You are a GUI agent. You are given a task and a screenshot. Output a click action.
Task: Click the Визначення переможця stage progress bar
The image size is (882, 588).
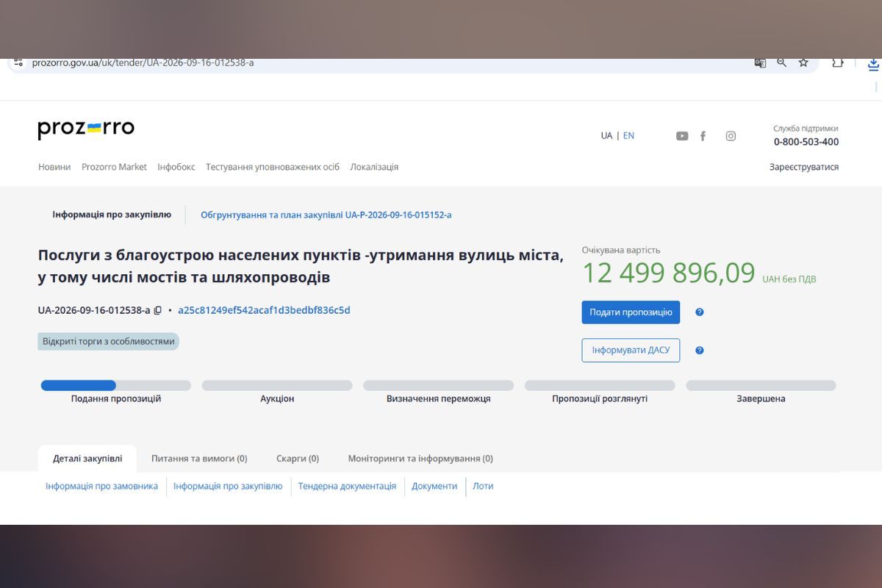pyautogui.click(x=438, y=385)
